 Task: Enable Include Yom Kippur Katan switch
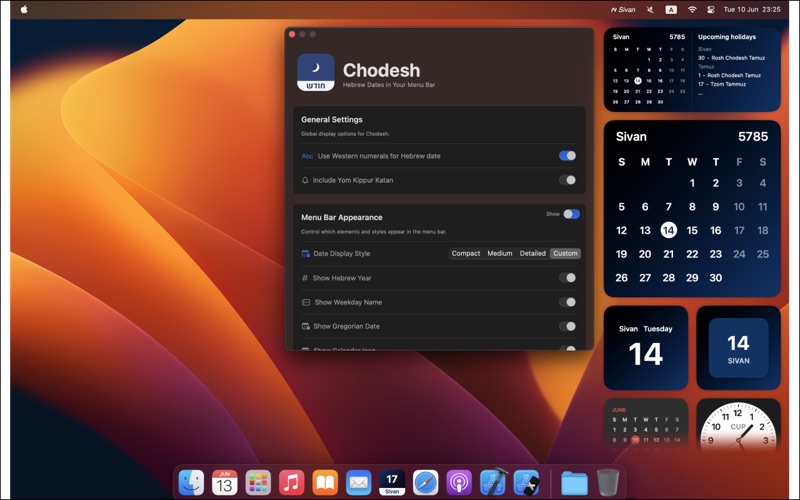tap(567, 180)
